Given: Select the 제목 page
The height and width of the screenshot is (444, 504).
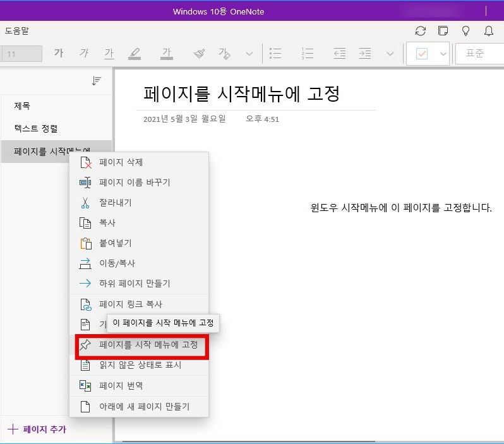Looking at the screenshot, I should click(x=57, y=105).
